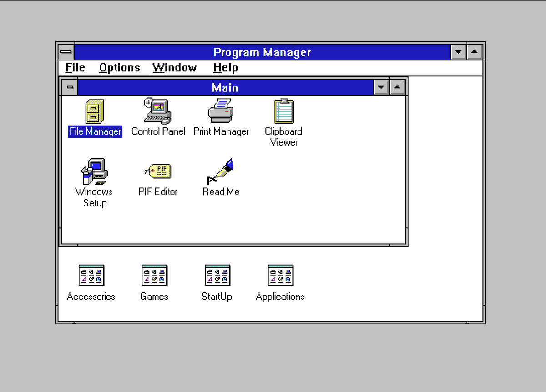
Task: Click the Program Manager title bar
Action: pos(262,52)
